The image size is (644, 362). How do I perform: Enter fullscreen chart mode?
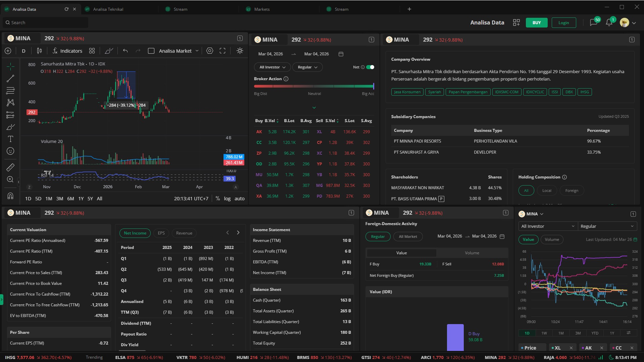pyautogui.click(x=222, y=51)
